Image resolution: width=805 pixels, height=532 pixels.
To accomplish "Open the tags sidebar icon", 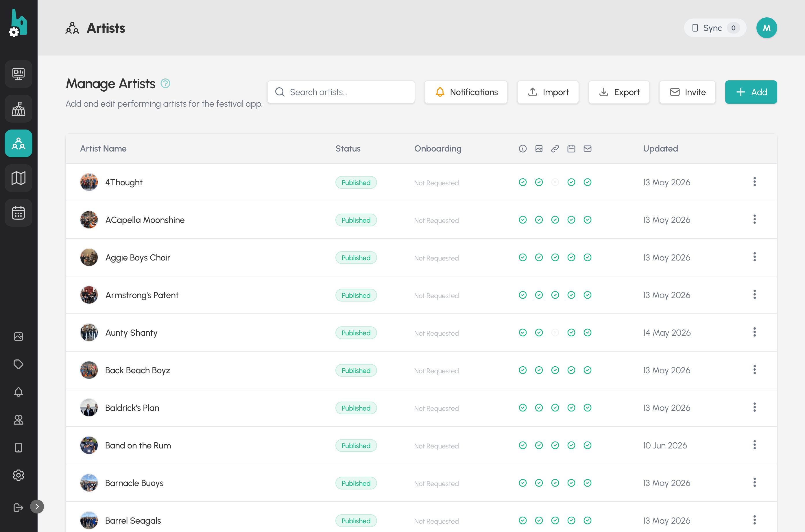I will point(18,364).
